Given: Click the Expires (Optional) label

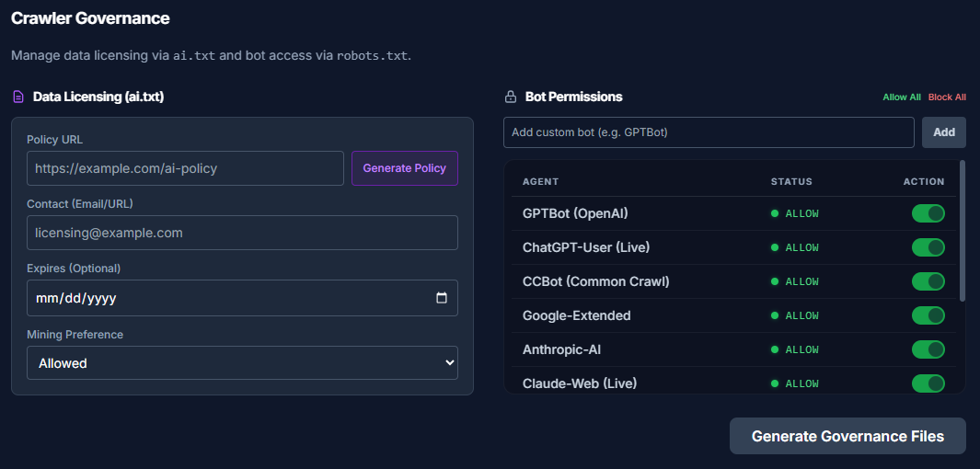Looking at the screenshot, I should (x=74, y=268).
